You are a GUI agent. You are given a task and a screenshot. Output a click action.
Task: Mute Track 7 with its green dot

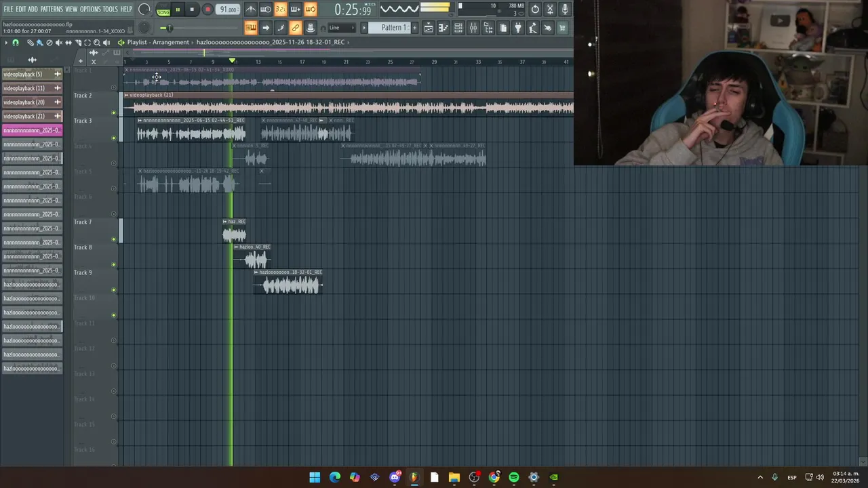click(113, 239)
